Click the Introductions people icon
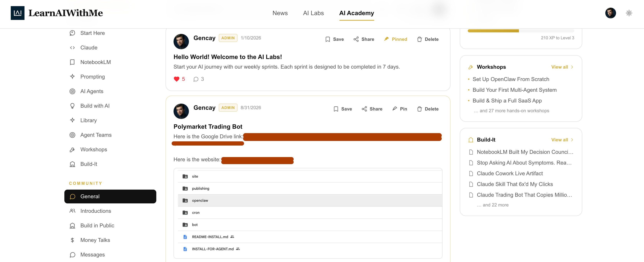This screenshot has height=262, width=644. point(72,211)
